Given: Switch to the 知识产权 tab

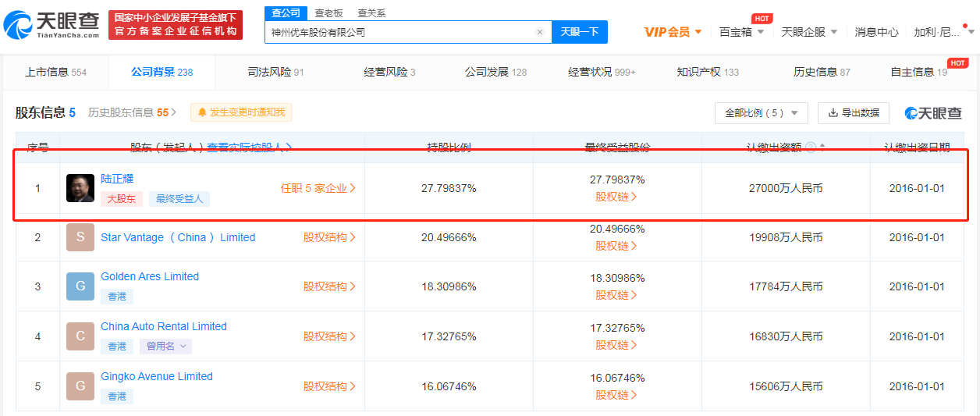Looking at the screenshot, I should (x=707, y=72).
